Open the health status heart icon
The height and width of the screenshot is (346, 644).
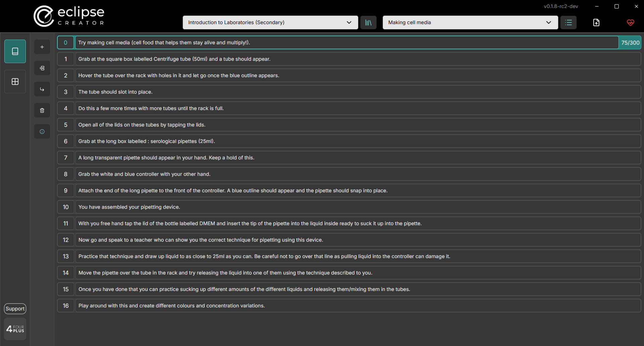[x=630, y=23]
